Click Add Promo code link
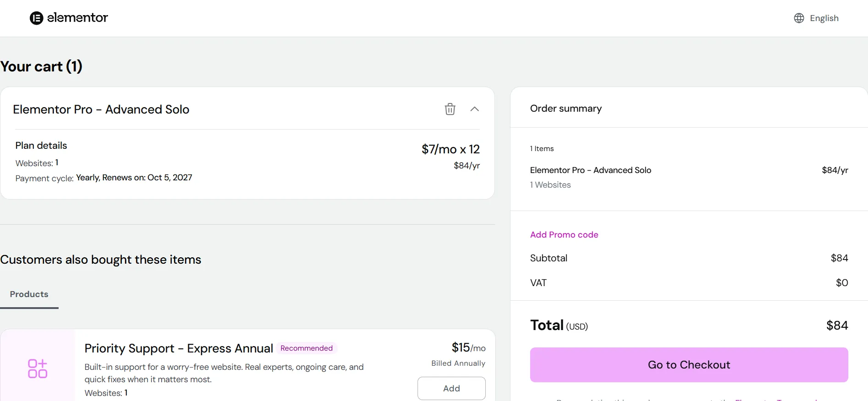This screenshot has height=401, width=868. click(564, 234)
